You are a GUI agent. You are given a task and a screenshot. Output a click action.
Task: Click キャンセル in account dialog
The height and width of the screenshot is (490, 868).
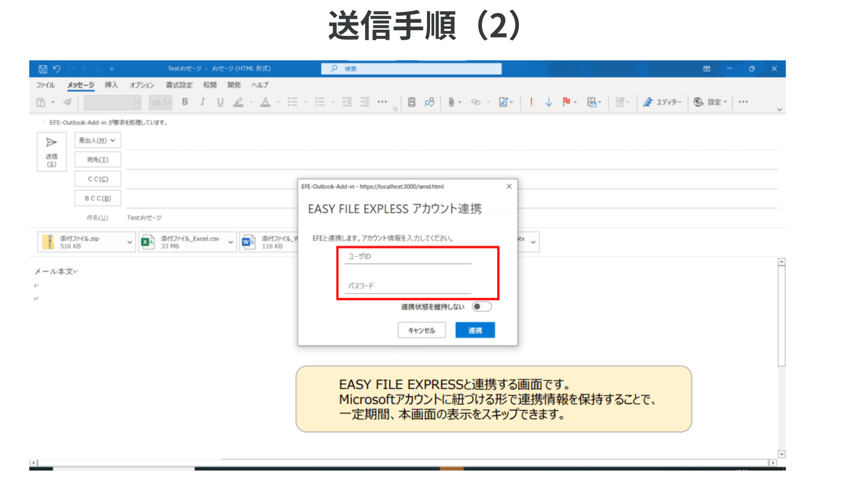pyautogui.click(x=421, y=331)
